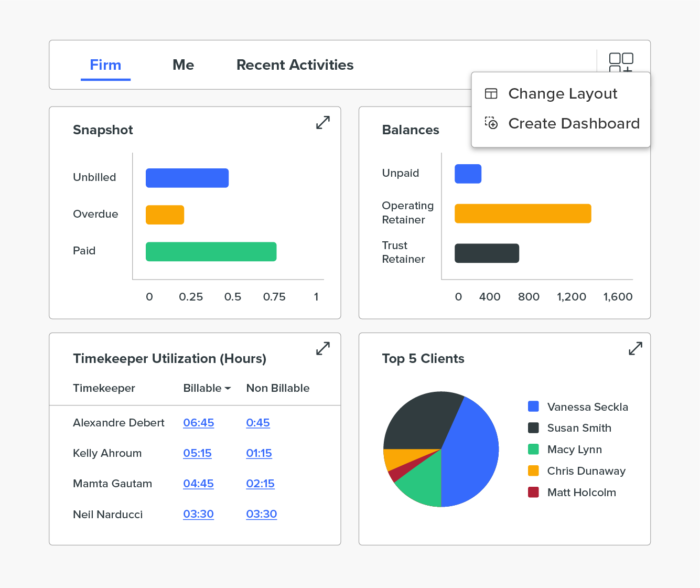
Task: Click the green Paid bar in Snapshot
Action: pos(211,251)
